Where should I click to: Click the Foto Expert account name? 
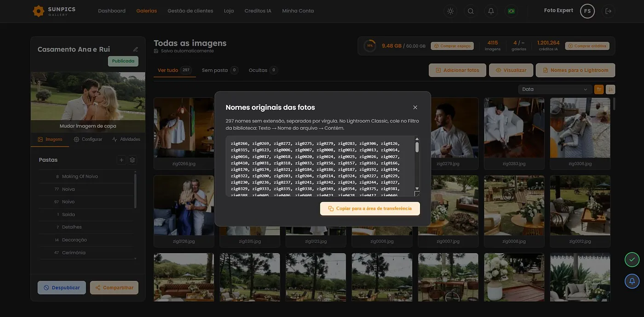[x=558, y=11]
